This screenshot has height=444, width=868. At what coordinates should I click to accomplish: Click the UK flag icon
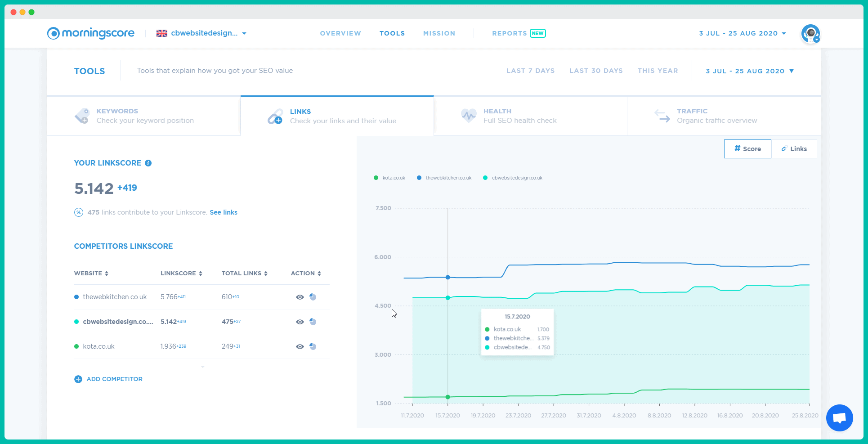162,33
